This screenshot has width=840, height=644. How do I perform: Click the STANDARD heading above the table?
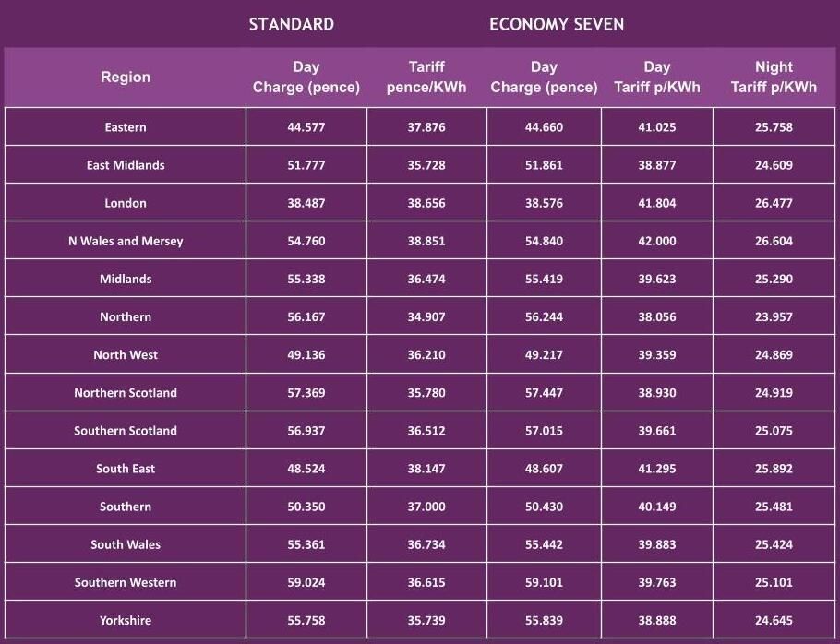[291, 24]
